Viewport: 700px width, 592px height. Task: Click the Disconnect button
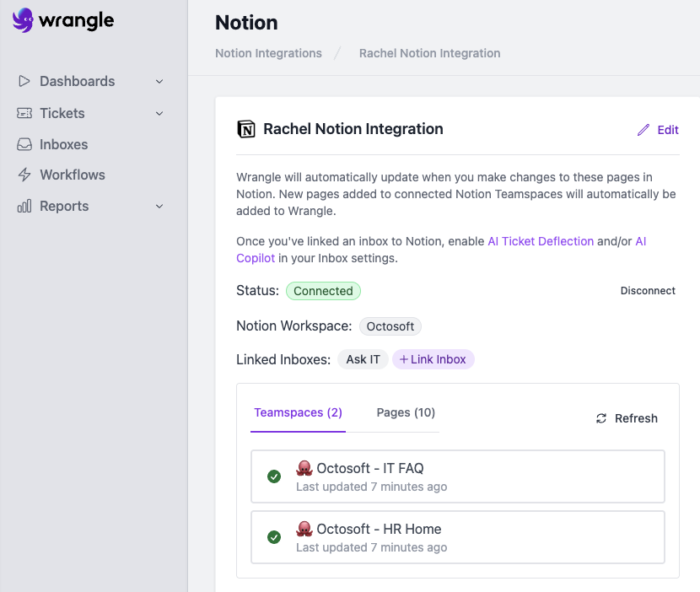click(x=648, y=291)
